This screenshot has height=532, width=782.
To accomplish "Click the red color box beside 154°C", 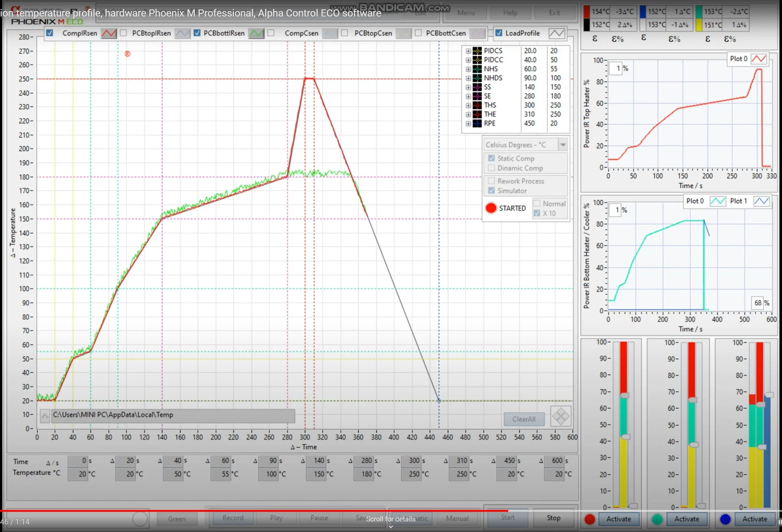I will pyautogui.click(x=586, y=12).
